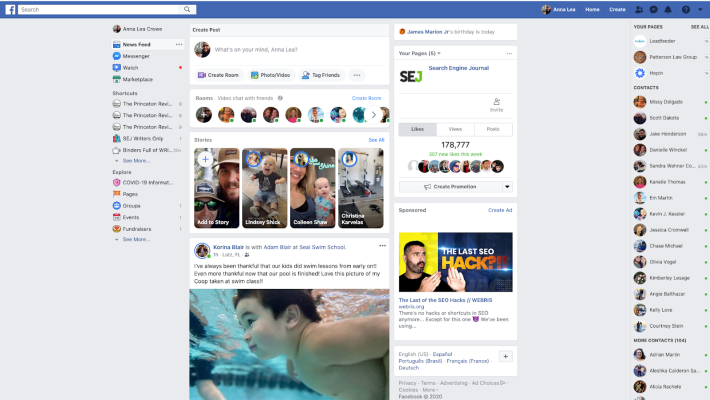Click the plus icon on Add to Story

tap(204, 158)
